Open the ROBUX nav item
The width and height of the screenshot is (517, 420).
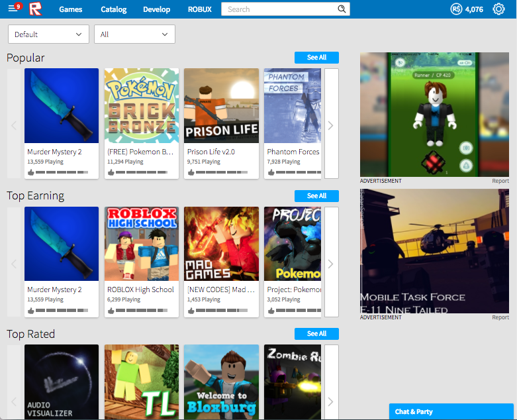(x=200, y=9)
